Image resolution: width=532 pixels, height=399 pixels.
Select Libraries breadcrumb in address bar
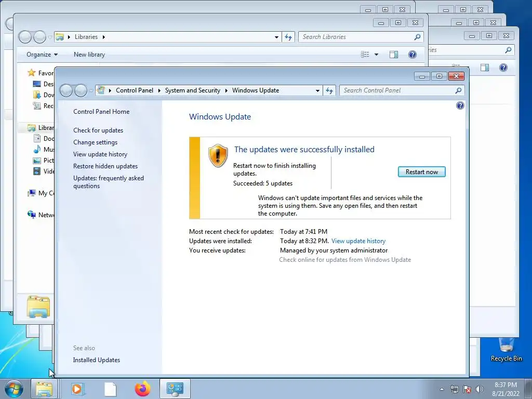pos(86,37)
